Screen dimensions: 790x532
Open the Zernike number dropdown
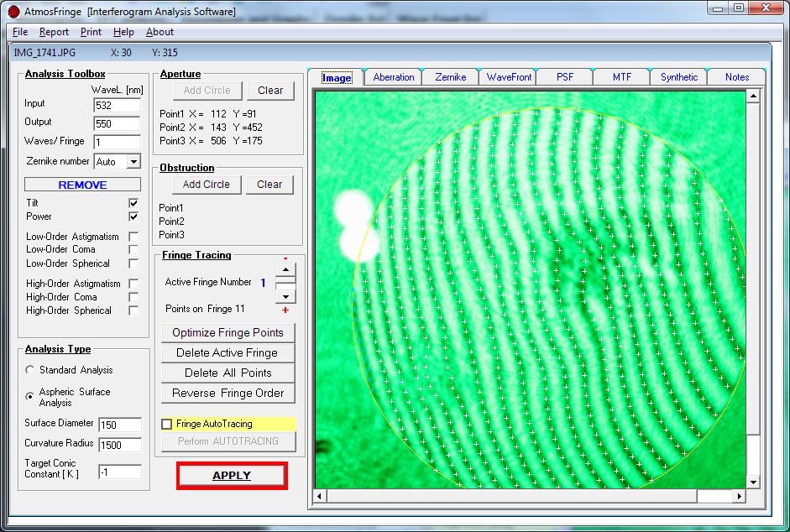click(133, 162)
